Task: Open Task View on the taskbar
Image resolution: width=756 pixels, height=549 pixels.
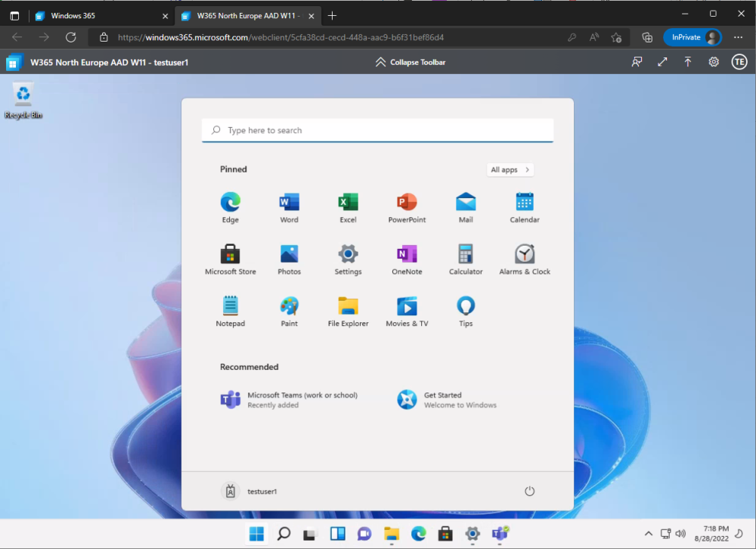Action: 309,534
